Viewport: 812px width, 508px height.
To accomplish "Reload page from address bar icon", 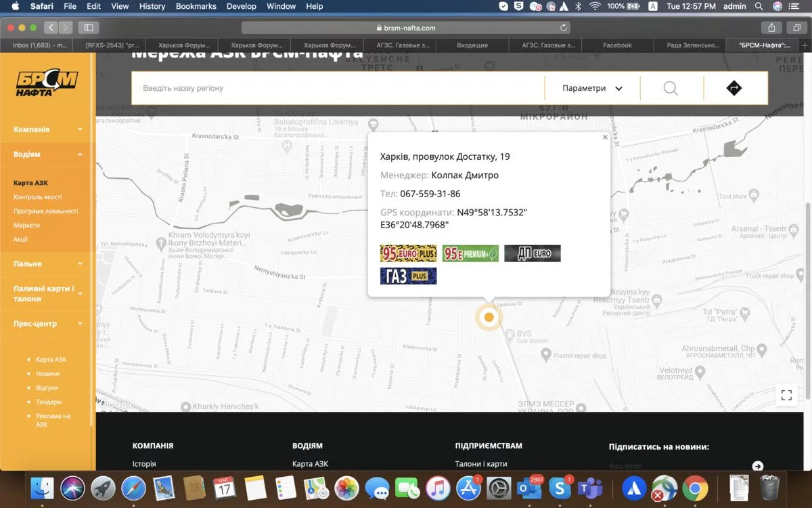I will pos(564,28).
